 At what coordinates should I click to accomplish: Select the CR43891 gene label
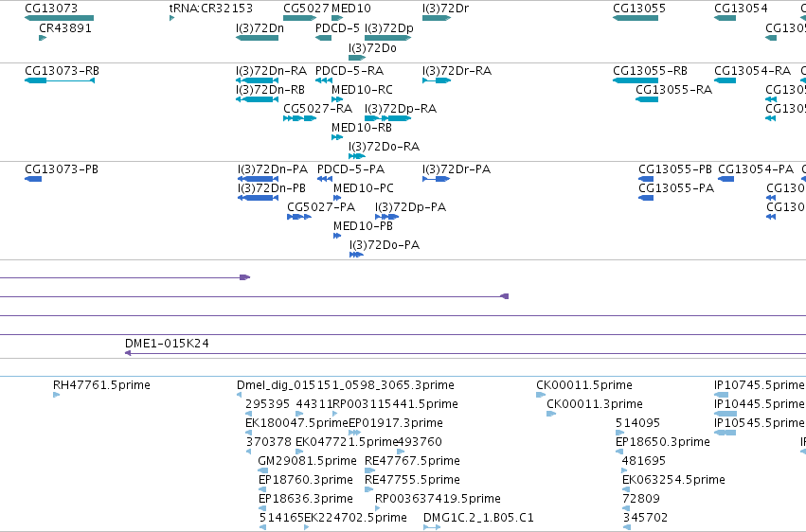point(65,28)
